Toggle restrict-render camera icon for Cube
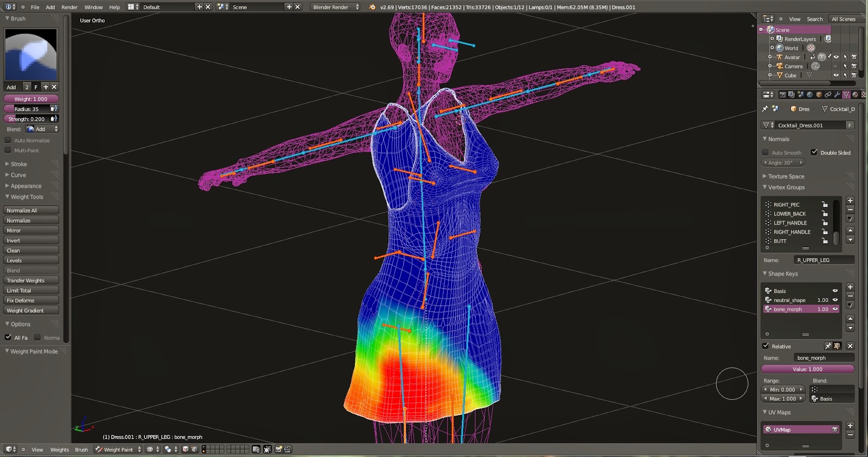Image resolution: width=868 pixels, height=457 pixels. tap(854, 75)
